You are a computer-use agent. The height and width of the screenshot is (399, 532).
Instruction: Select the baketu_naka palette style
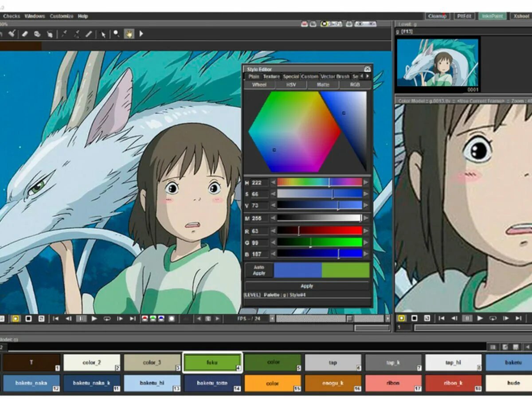[31, 383]
